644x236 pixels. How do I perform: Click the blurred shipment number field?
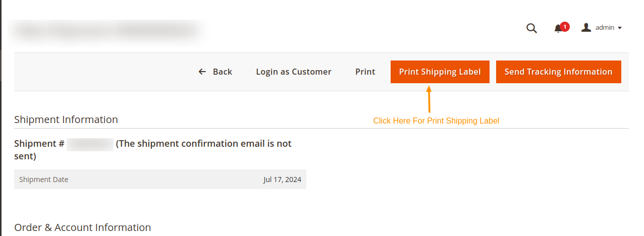[90, 144]
